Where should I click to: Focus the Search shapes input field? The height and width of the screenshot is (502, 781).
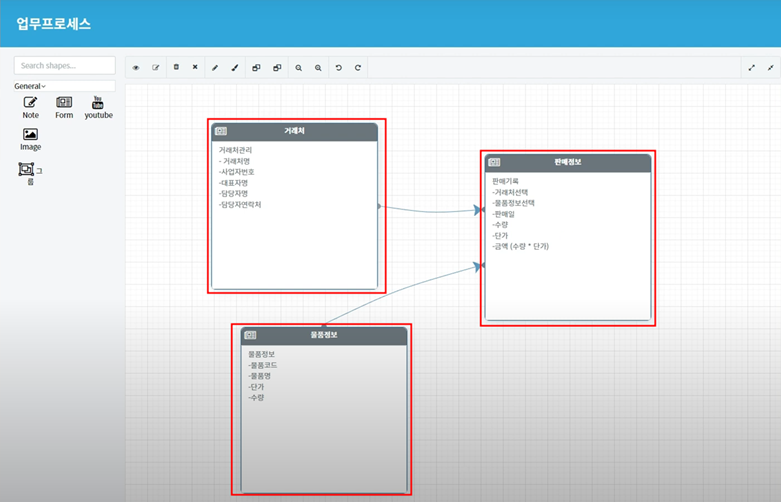pyautogui.click(x=65, y=65)
